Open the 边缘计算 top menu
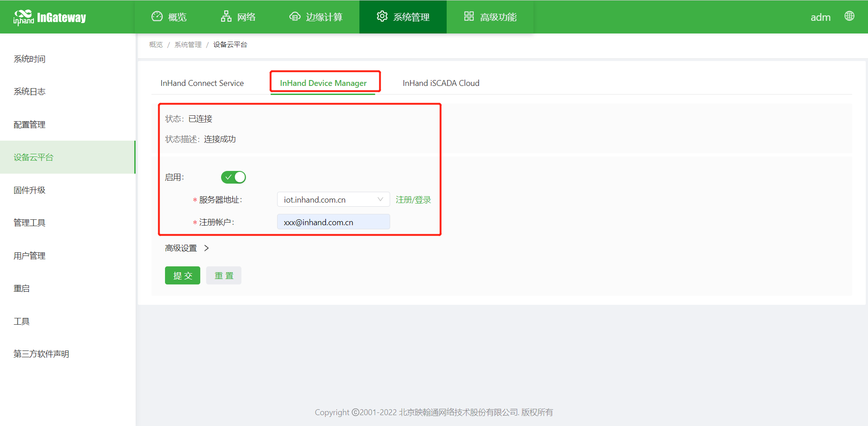868x426 pixels. 316,17
